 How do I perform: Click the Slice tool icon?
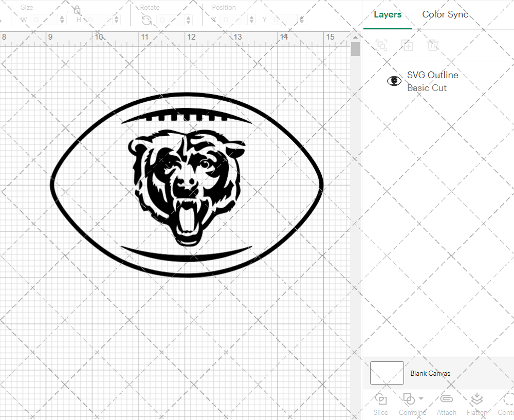point(381,399)
